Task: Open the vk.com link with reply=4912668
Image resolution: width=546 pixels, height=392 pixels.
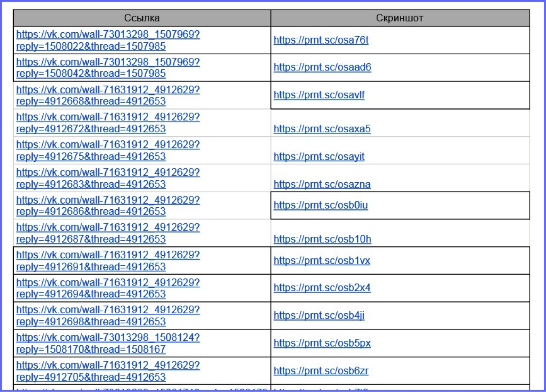Action: pyautogui.click(x=108, y=96)
